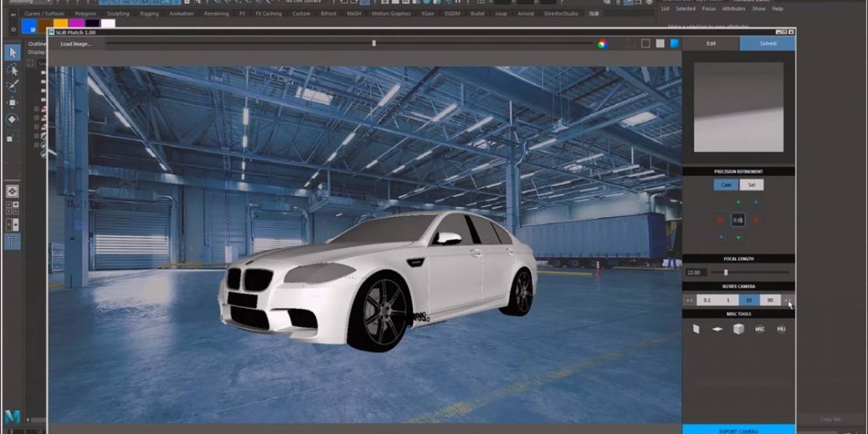Viewport: 868px width, 434px height.
Task: Activate the Lasso select tool
Action: [12, 70]
